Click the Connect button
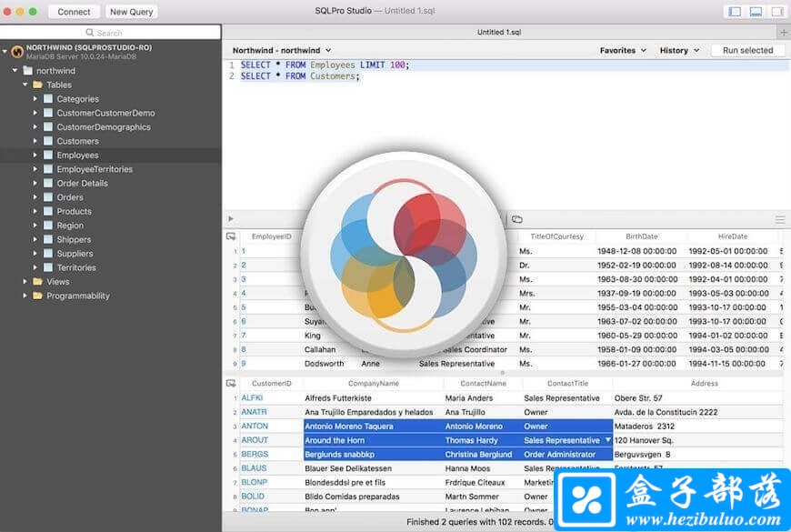The width and height of the screenshot is (791, 532). coord(74,12)
